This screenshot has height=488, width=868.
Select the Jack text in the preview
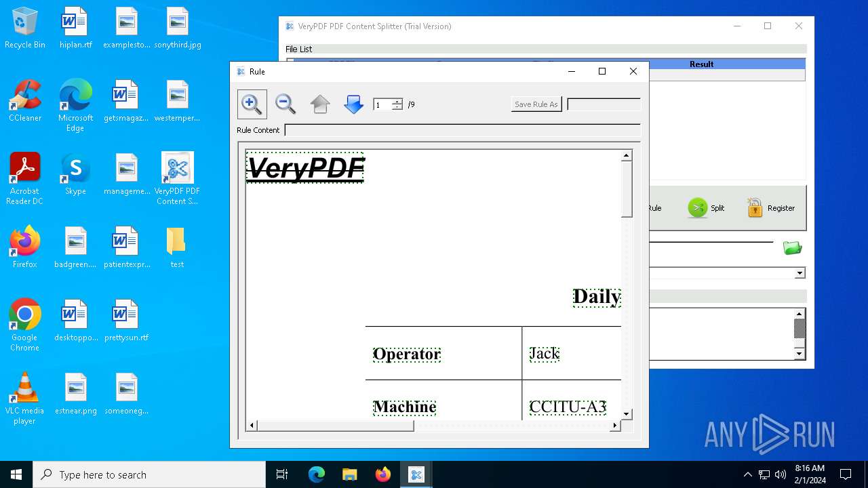click(545, 353)
